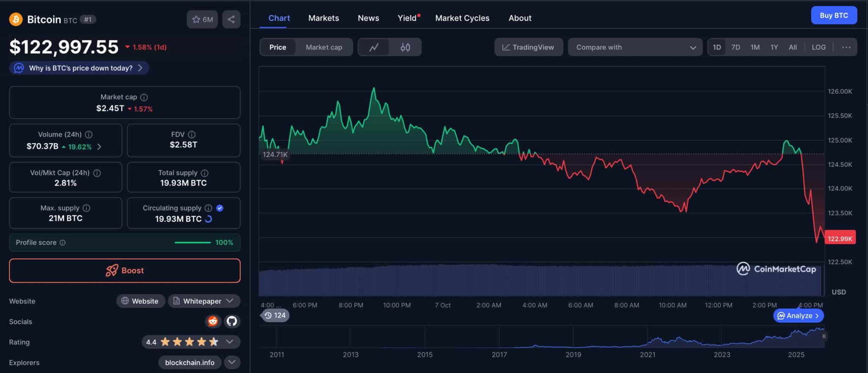868x373 pixels.
Task: Open the Compare with dropdown
Action: click(x=635, y=47)
